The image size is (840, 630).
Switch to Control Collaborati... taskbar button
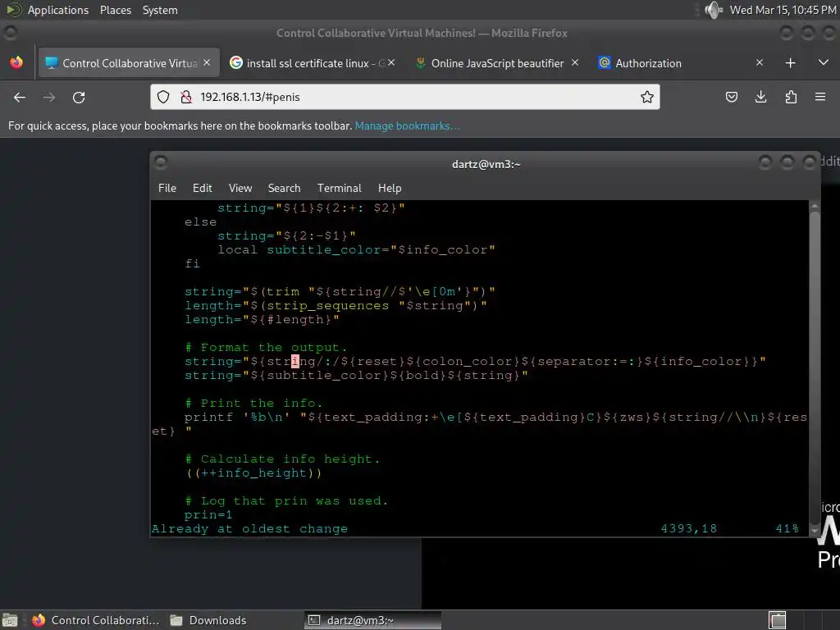pyautogui.click(x=95, y=620)
